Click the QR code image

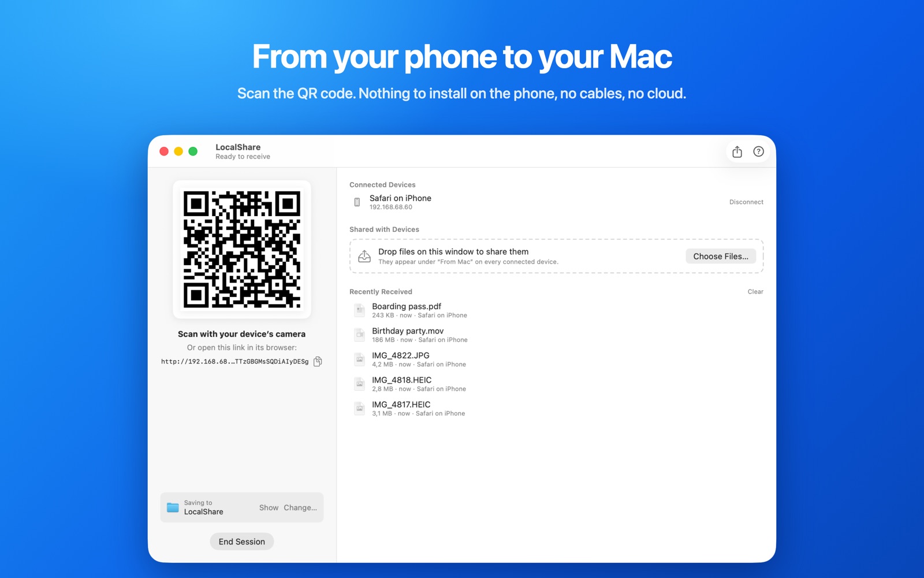coord(242,249)
